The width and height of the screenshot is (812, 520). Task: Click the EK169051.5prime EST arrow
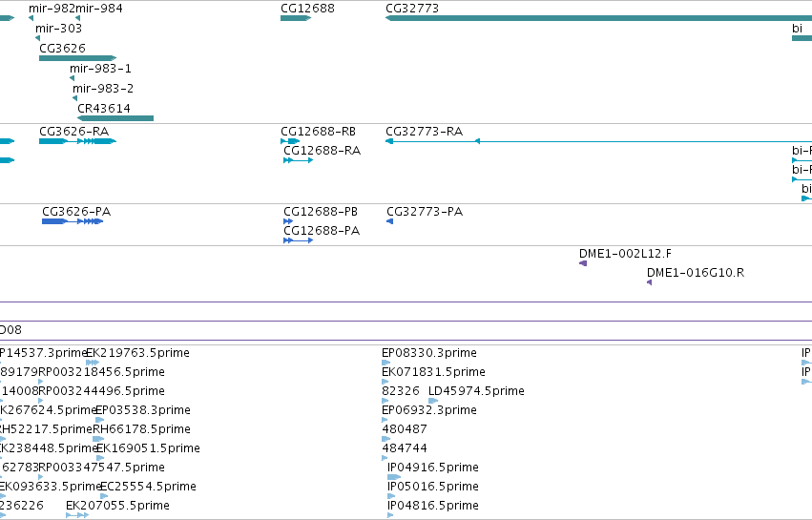(x=100, y=458)
